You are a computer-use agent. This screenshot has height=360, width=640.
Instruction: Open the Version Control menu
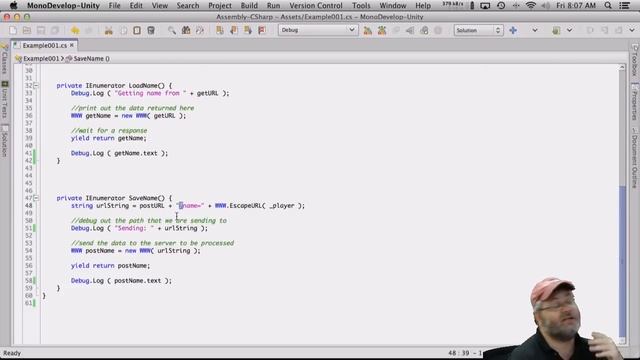316,6
